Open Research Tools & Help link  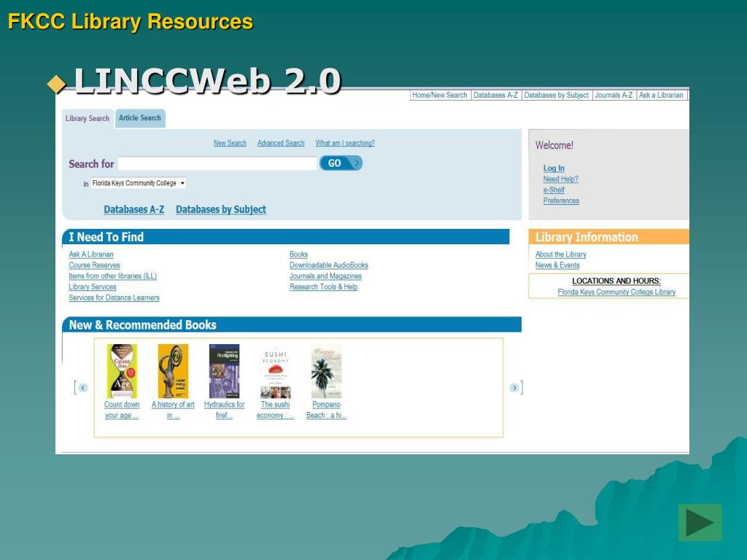323,287
